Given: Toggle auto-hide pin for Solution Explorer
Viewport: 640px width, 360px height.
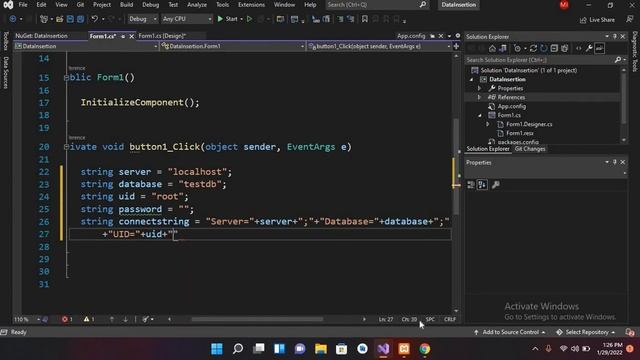Looking at the screenshot, I should click(x=615, y=36).
